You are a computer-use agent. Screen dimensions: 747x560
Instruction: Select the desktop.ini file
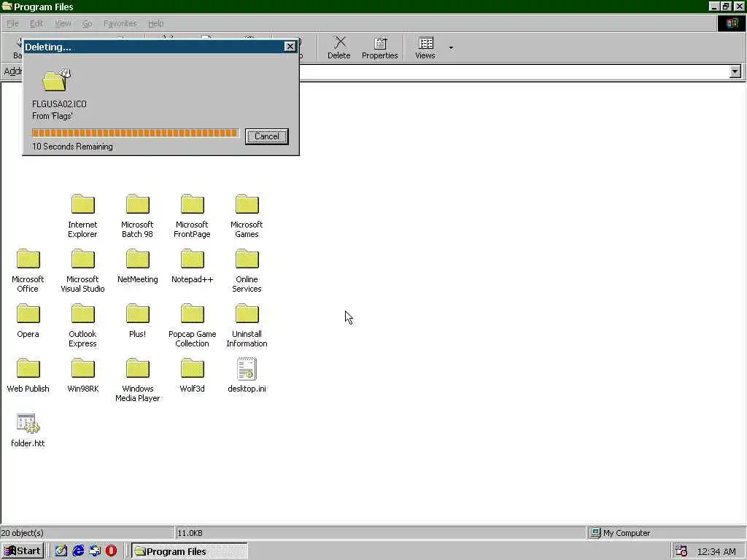247,376
